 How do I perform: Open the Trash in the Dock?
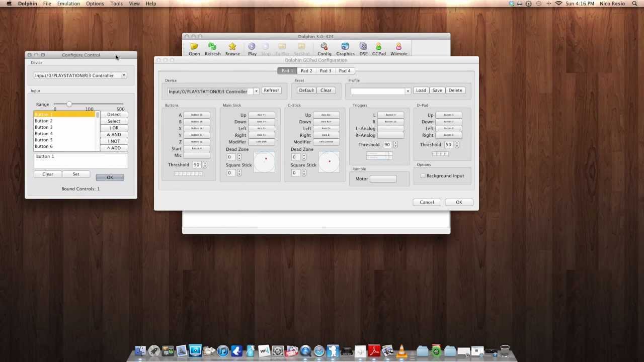coord(505,350)
